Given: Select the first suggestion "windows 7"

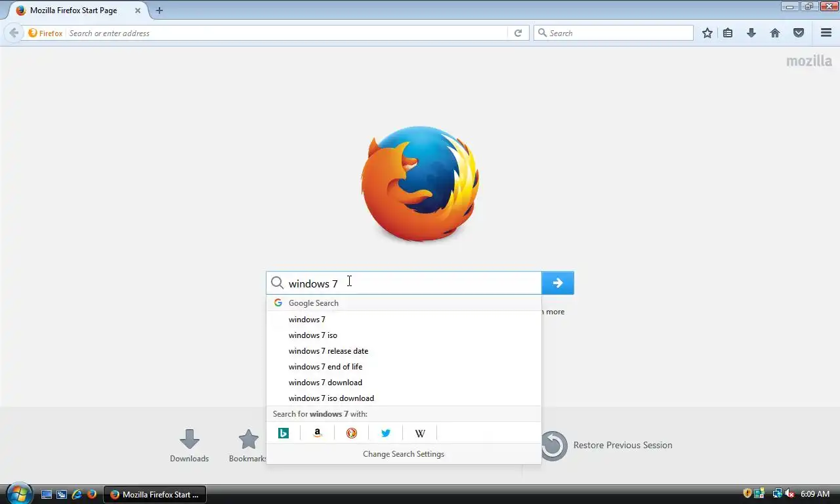Looking at the screenshot, I should click(404, 320).
